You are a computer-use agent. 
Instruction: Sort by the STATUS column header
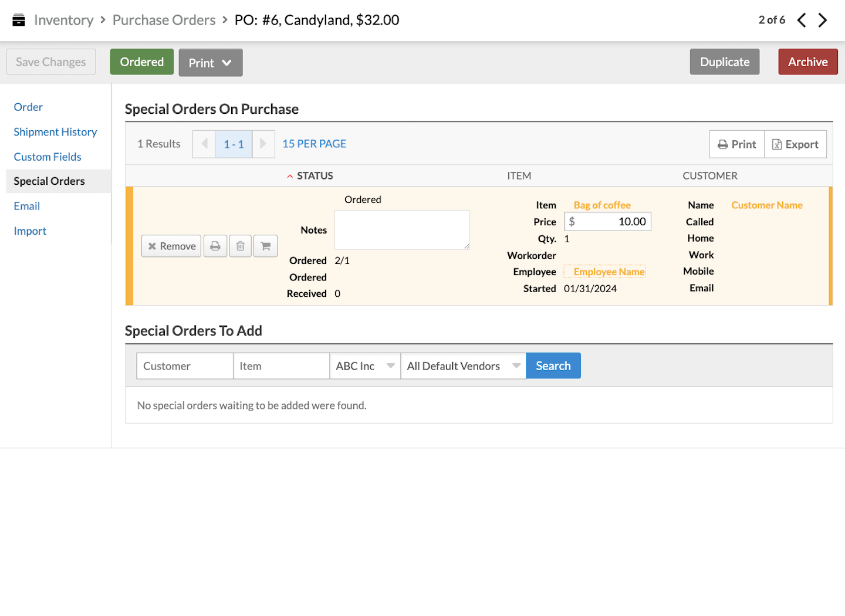point(315,176)
